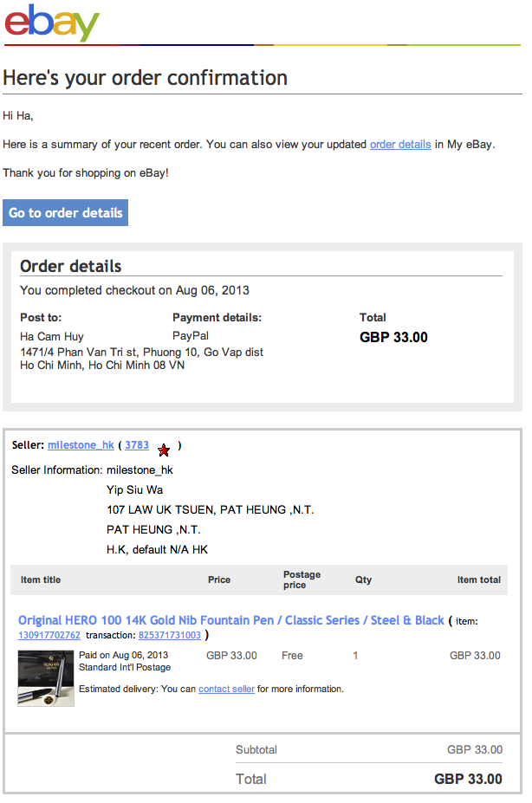
Task: Open the fountain pen product thumbnail
Action: point(46,677)
